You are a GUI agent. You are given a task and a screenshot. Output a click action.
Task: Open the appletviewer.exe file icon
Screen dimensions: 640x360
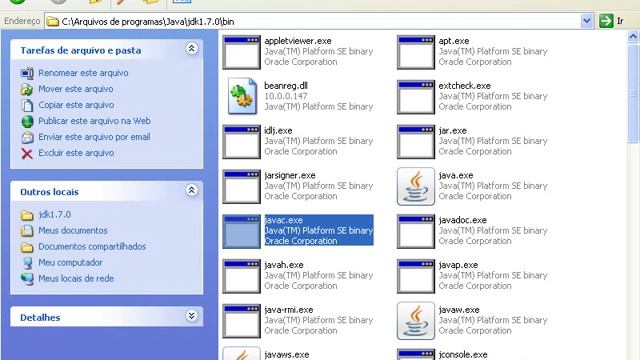coord(241,52)
